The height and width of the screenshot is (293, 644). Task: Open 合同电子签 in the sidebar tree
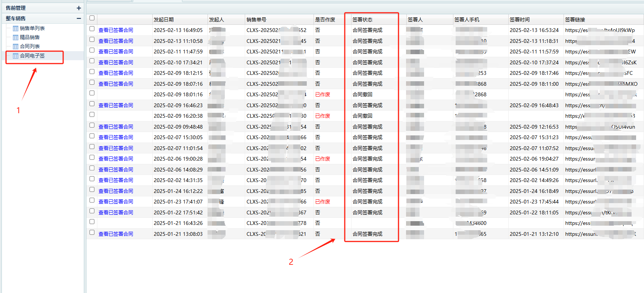pyautogui.click(x=32, y=56)
